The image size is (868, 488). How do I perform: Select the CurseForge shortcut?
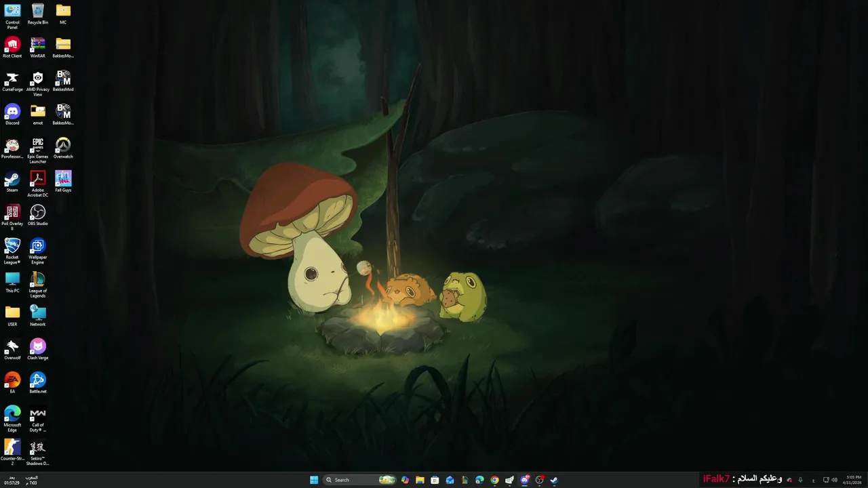click(12, 81)
